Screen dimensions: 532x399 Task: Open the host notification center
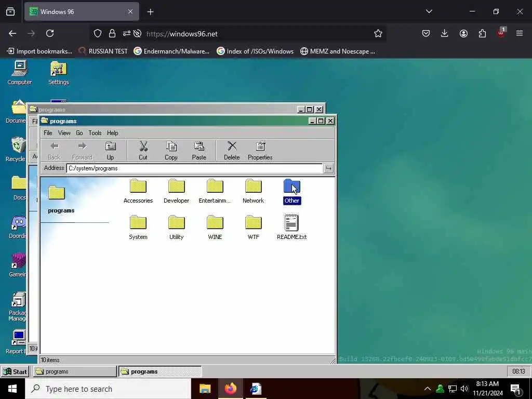coord(516,389)
